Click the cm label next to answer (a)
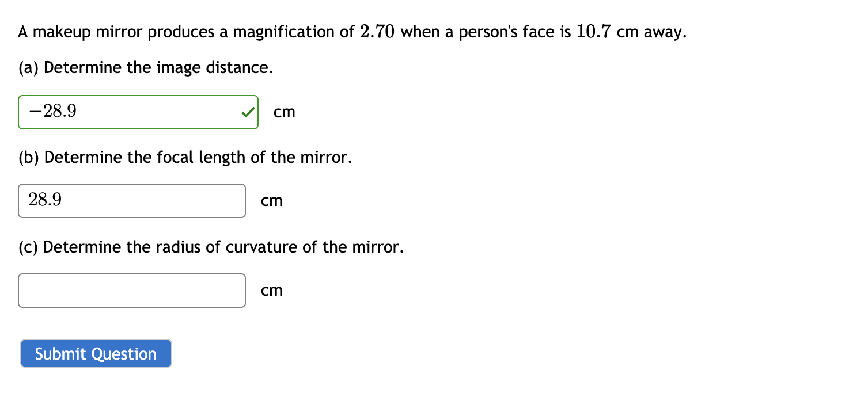 (285, 112)
